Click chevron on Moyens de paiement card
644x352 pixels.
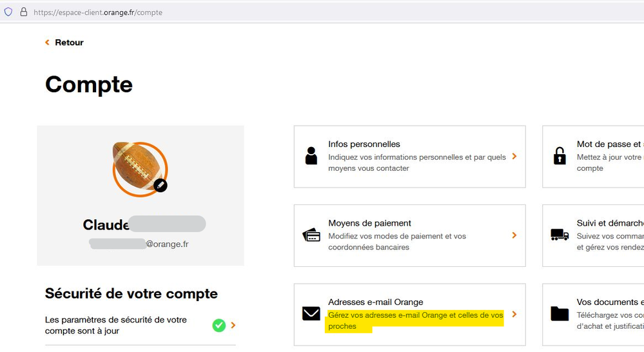point(514,235)
